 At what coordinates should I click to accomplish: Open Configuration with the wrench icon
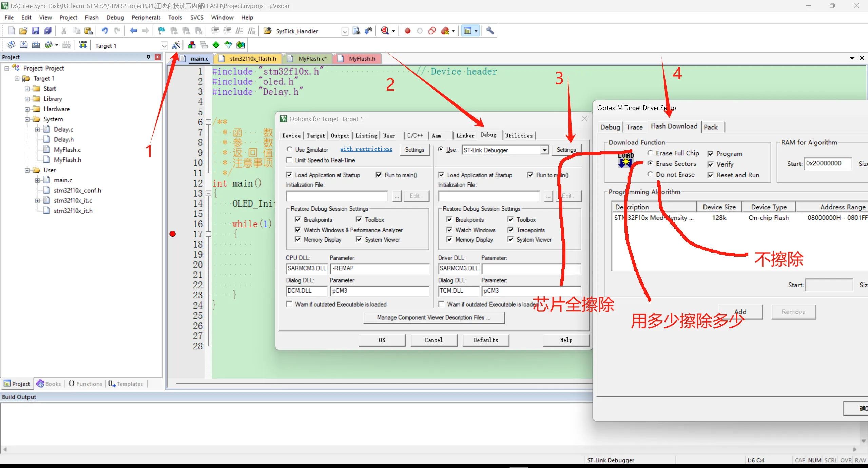(x=490, y=31)
